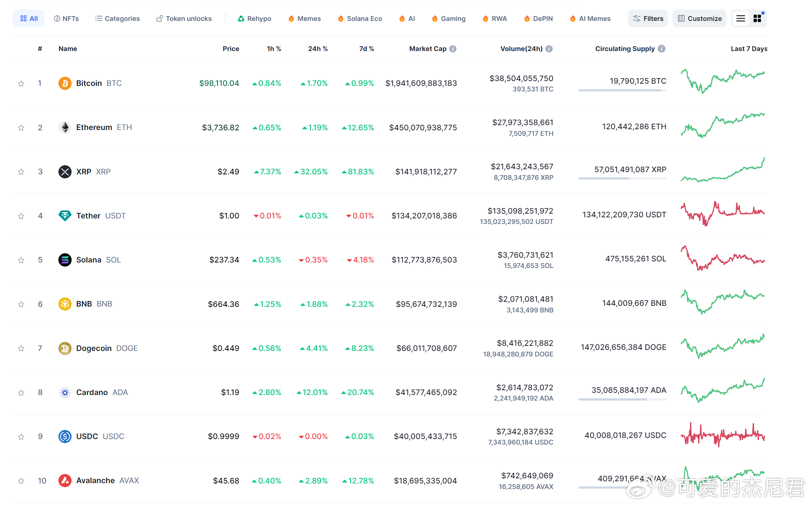Viewport: 812px width, 507px height.
Task: Select the DePIN category
Action: 538,18
